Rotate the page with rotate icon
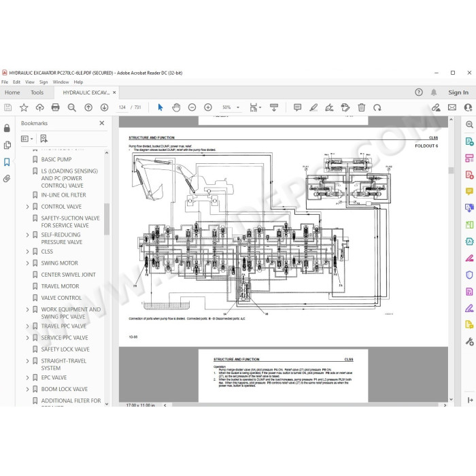The height and width of the screenshot is (476, 476). (x=377, y=107)
